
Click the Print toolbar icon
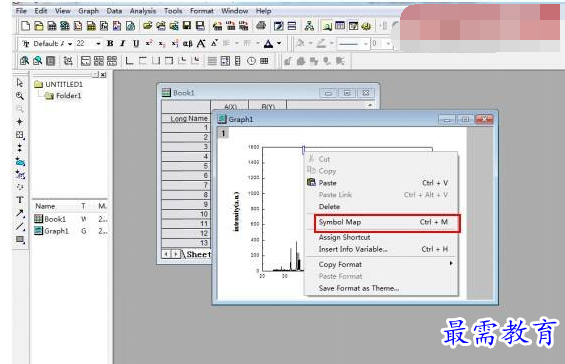(x=261, y=26)
